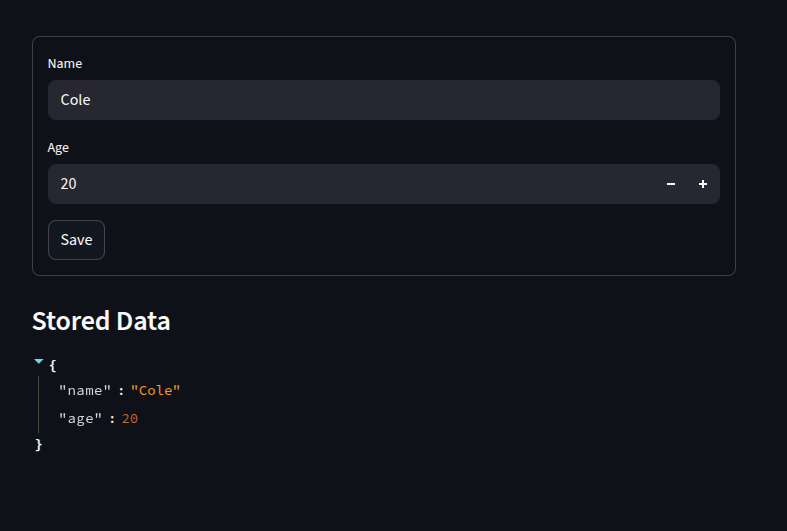Click the opening curly brace of JSON
This screenshot has height=531, width=787.
coord(53,365)
